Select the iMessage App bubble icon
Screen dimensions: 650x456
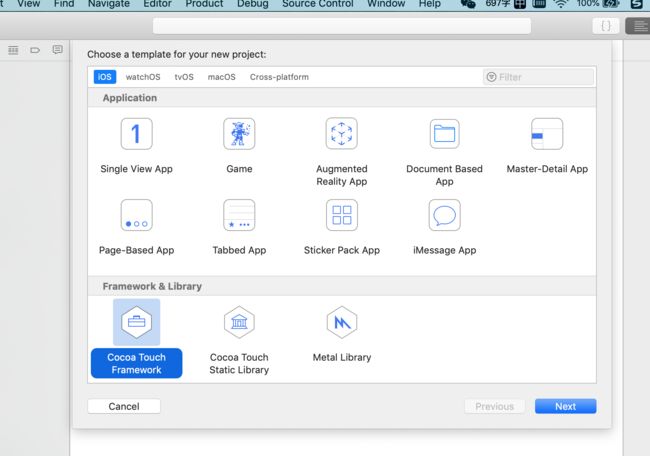[444, 215]
